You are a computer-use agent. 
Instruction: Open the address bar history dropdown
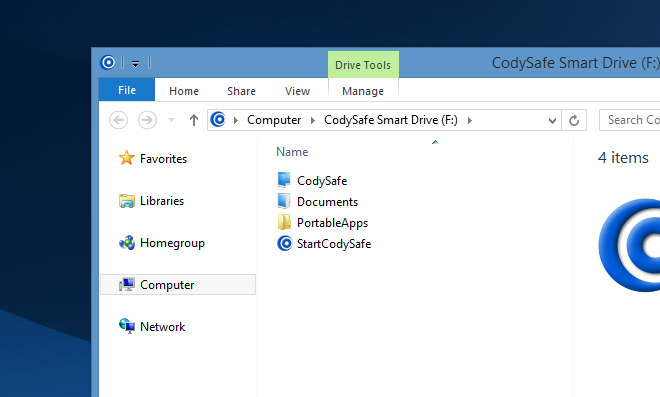[x=552, y=121]
